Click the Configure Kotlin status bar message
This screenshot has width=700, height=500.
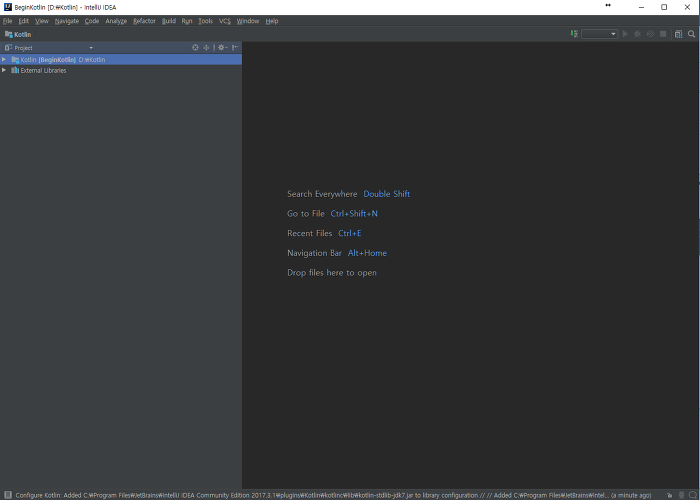(x=333, y=495)
